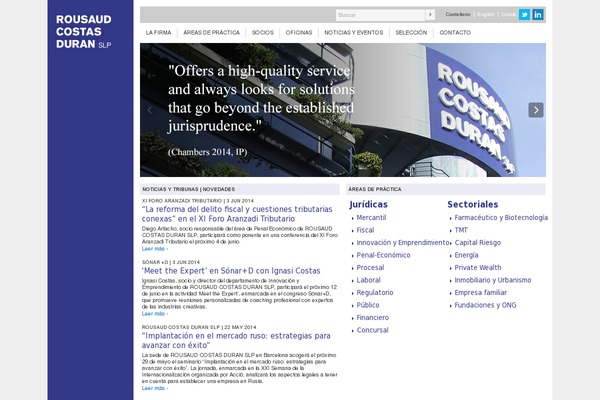Viewport: 600px width, 400px height.
Task: Click the ROUSAUD COSTAS DURAN SLP | 22 MAY 2014 label
Action: click(199, 327)
